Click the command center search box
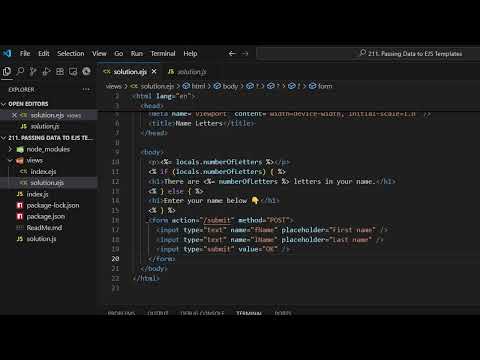Viewport: 480px width, 360px height. tap(368, 53)
